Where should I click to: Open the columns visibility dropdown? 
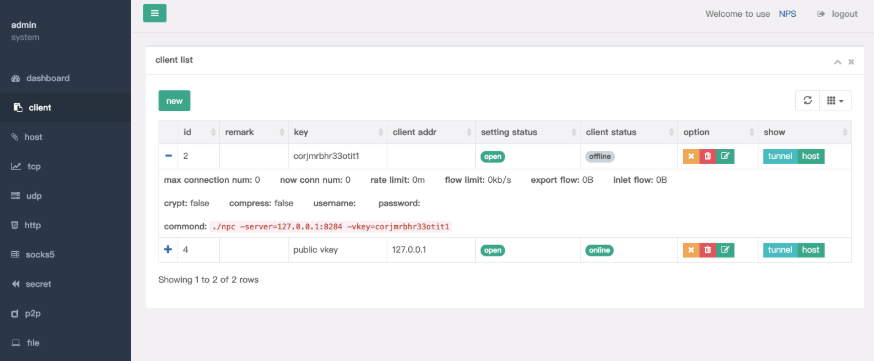(x=835, y=101)
